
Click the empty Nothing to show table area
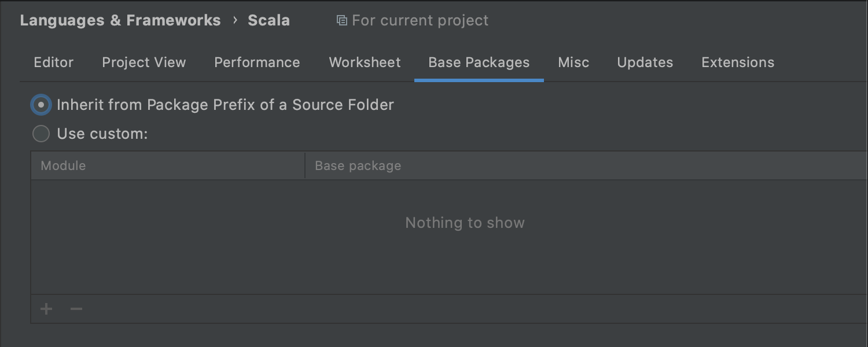[449, 237]
